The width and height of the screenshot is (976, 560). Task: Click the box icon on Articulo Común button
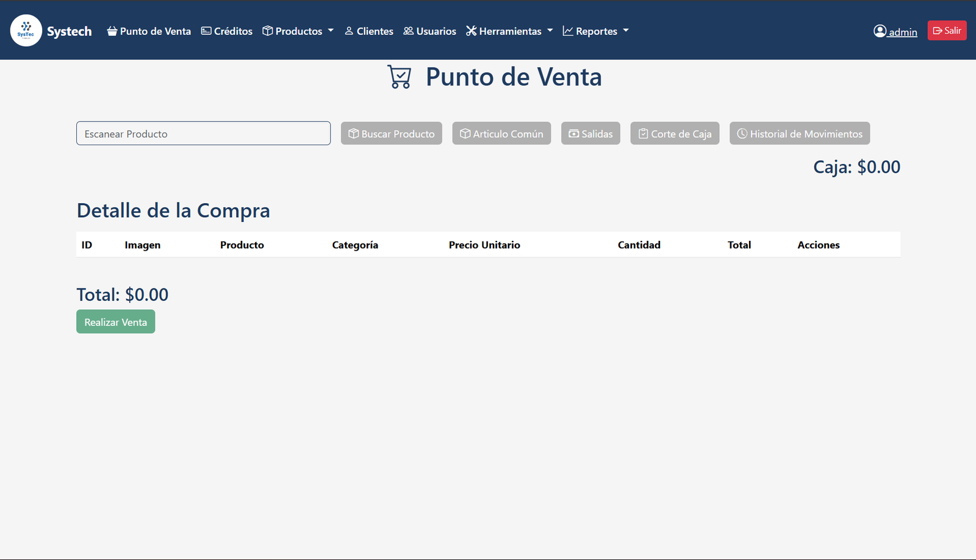point(465,133)
